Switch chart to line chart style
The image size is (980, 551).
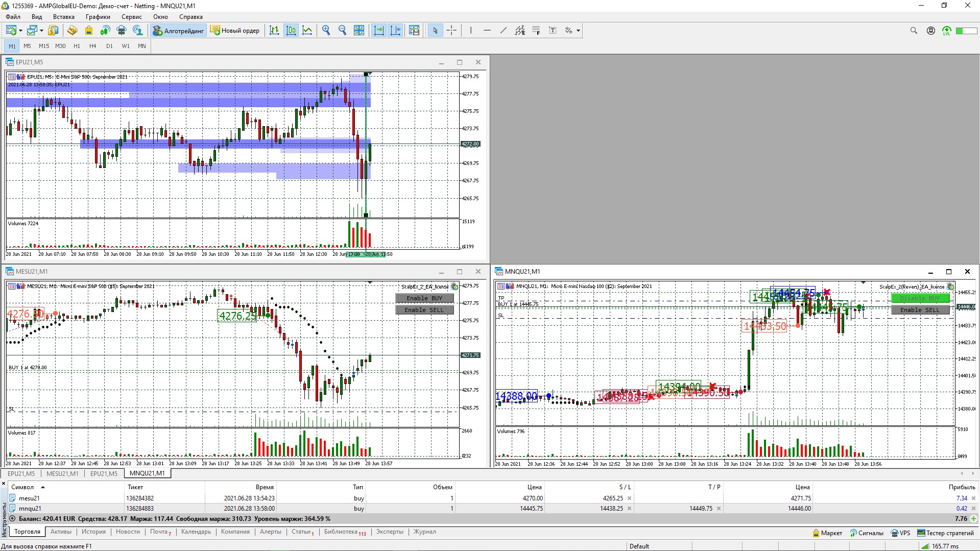[x=307, y=31]
